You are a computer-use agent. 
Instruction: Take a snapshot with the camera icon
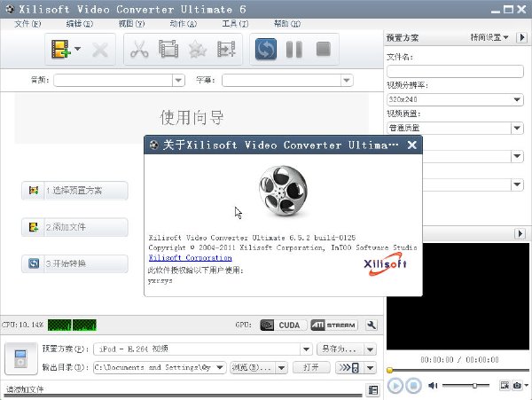(517, 386)
